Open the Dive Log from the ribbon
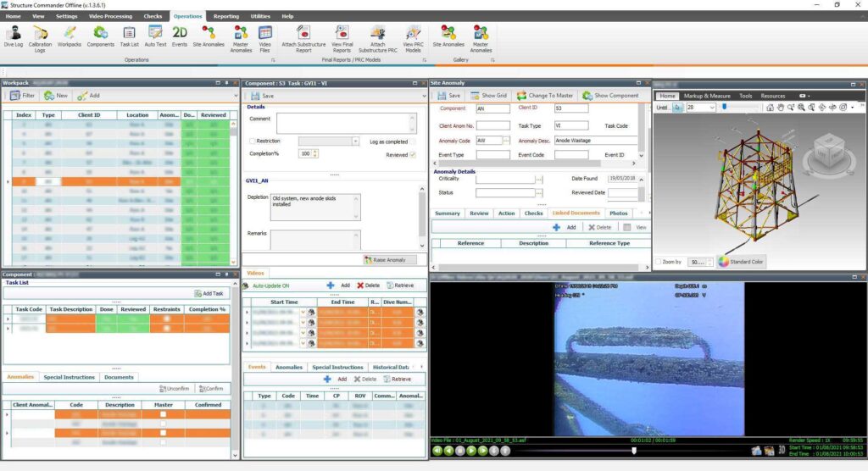 tap(14, 36)
